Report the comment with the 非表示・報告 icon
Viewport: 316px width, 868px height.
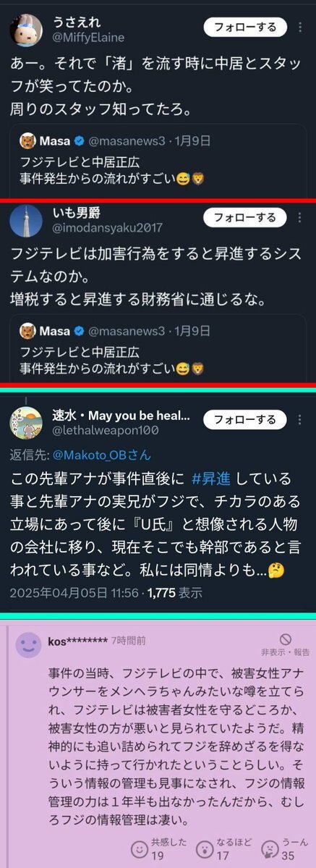click(286, 645)
